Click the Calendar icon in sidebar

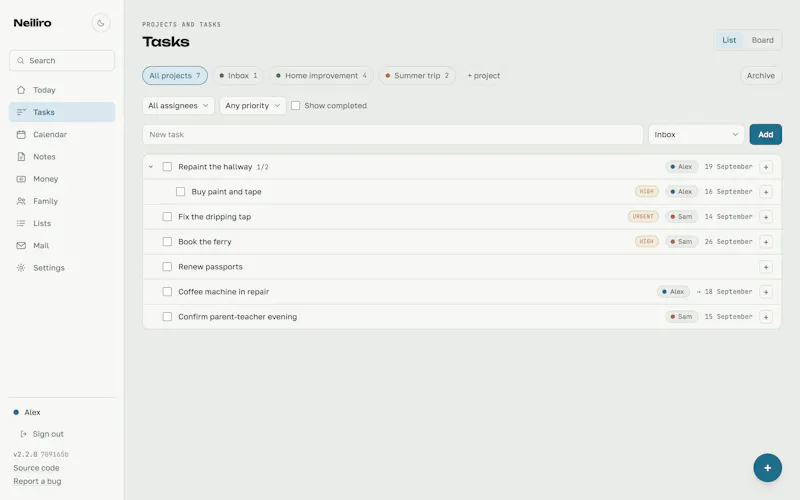tap(21, 135)
